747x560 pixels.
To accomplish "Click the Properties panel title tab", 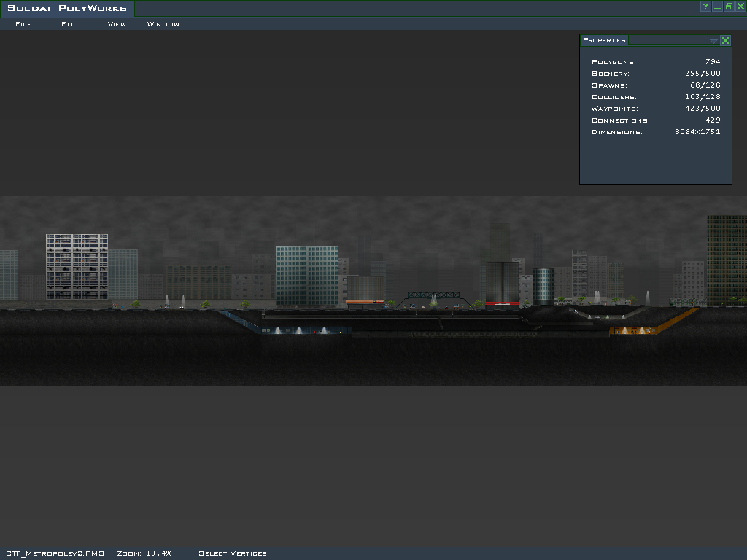I will [604, 40].
